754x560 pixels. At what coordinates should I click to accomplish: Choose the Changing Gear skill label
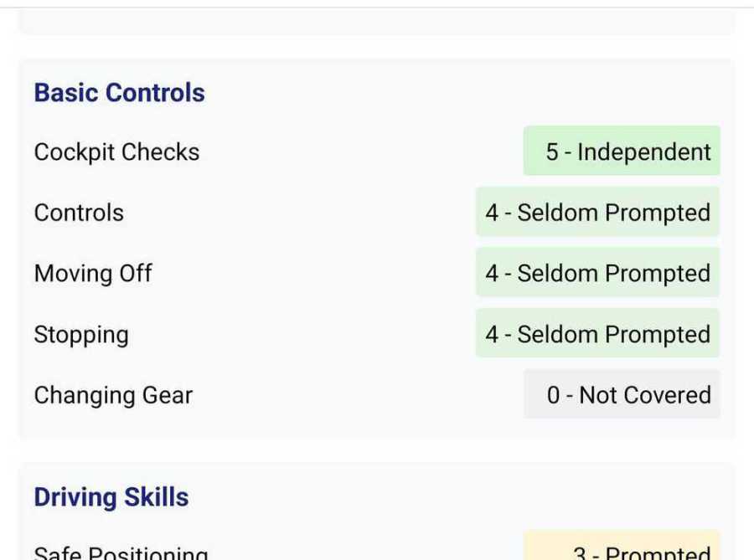tap(113, 395)
